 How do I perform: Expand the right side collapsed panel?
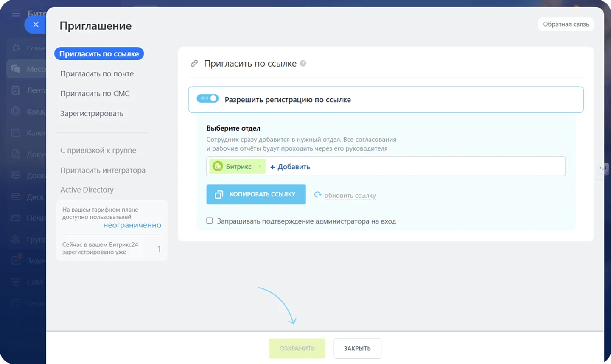603,168
